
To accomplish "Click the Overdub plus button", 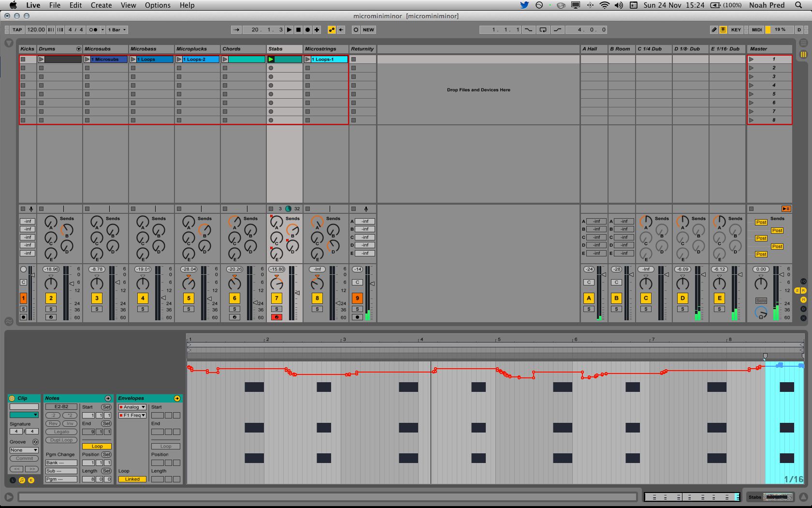I will [x=317, y=30].
